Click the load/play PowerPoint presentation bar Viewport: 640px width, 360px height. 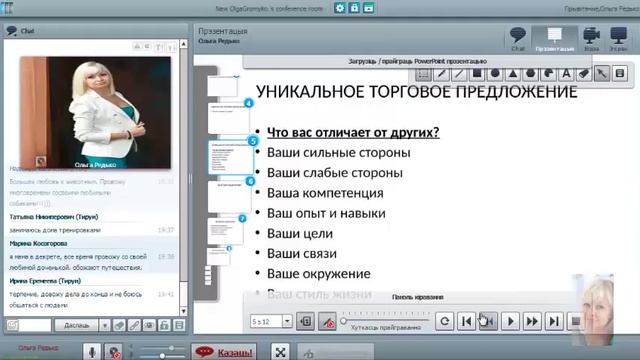417,61
